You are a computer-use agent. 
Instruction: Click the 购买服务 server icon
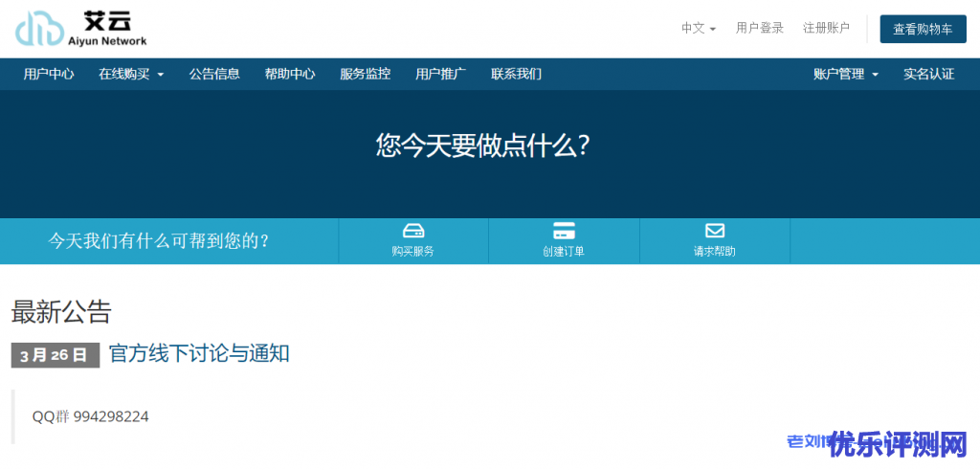click(x=412, y=231)
